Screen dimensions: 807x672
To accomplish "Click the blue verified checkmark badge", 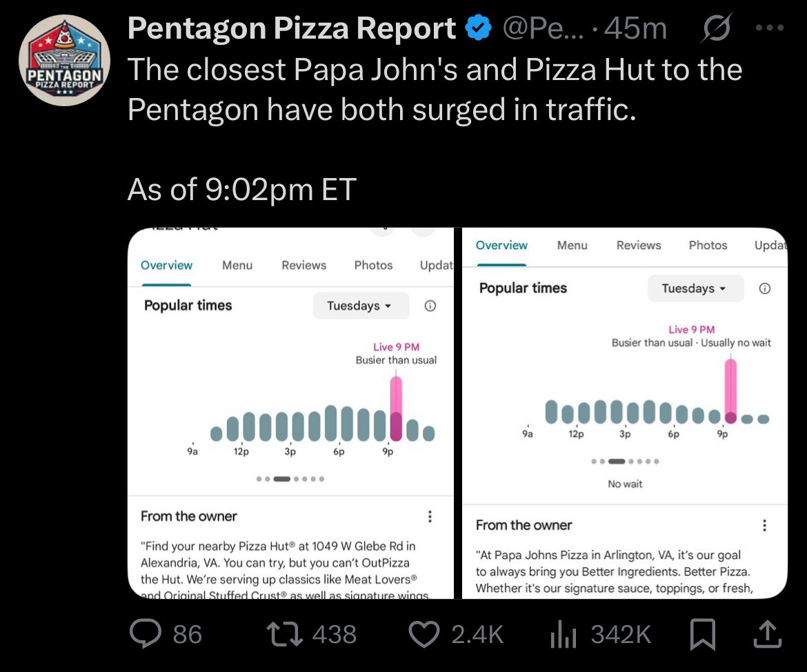I will 479,28.
